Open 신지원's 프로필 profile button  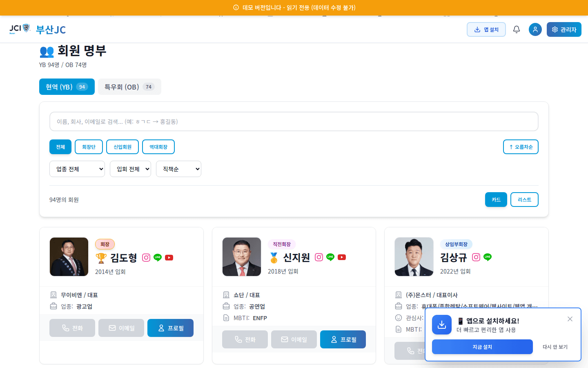tap(343, 339)
